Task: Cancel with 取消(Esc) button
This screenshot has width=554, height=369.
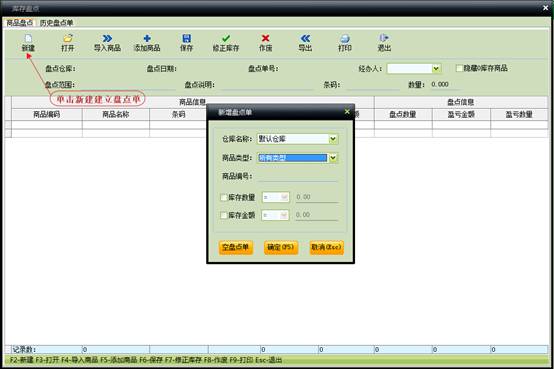Action: click(x=326, y=247)
